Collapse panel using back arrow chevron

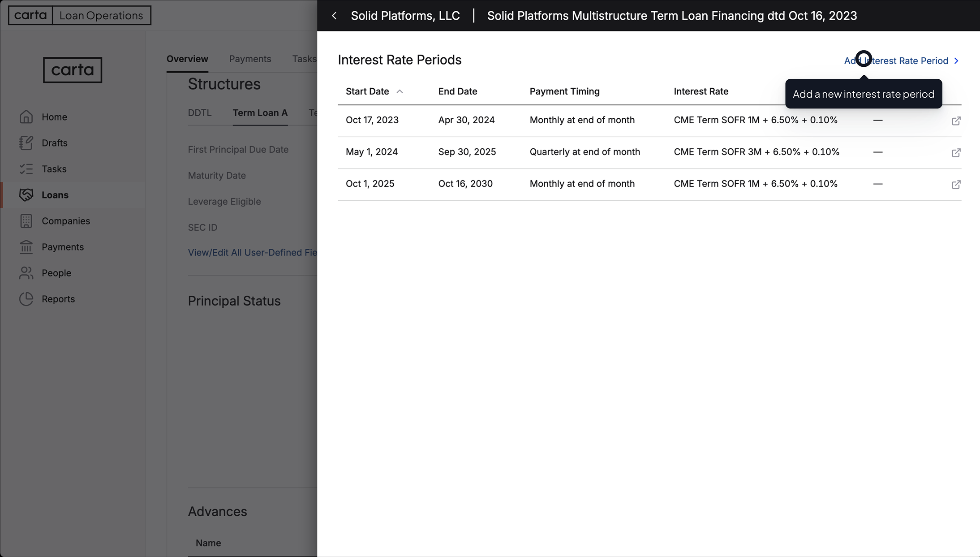[x=335, y=15]
